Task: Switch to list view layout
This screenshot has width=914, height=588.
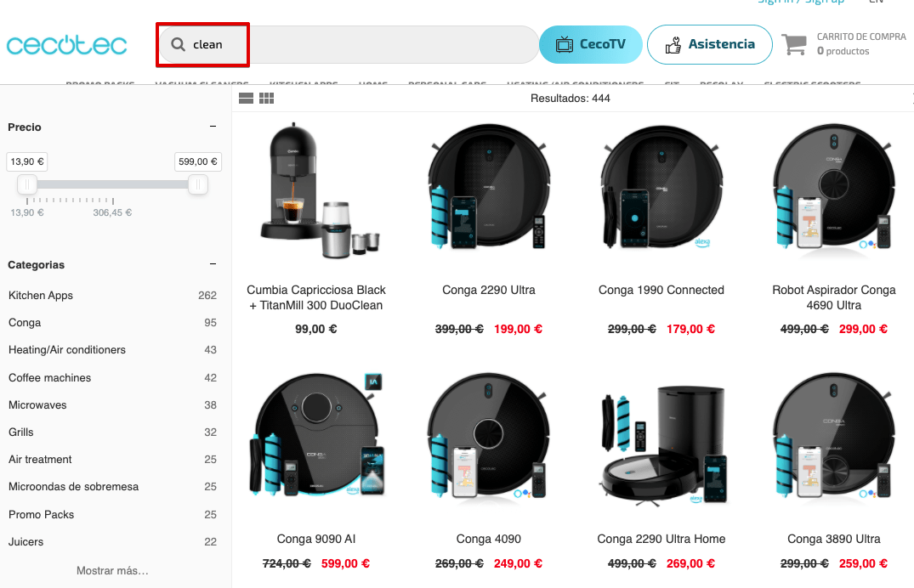Action: click(246, 99)
